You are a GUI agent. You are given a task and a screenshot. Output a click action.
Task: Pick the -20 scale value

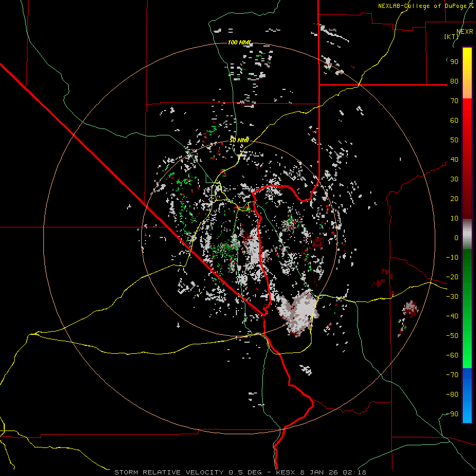(452, 277)
